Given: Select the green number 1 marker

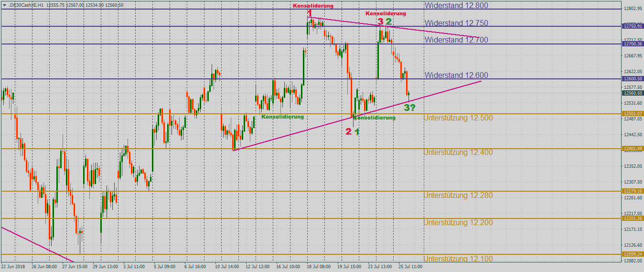Looking at the screenshot, I should point(357,131).
